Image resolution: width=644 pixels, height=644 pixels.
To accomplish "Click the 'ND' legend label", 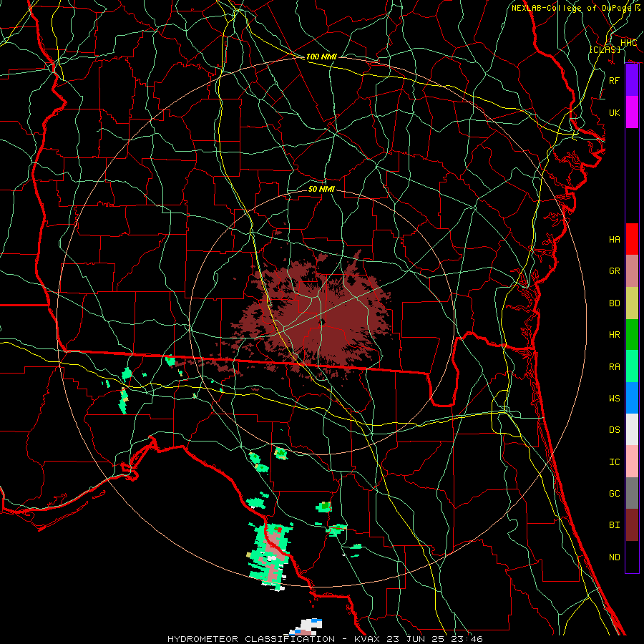I will [614, 557].
